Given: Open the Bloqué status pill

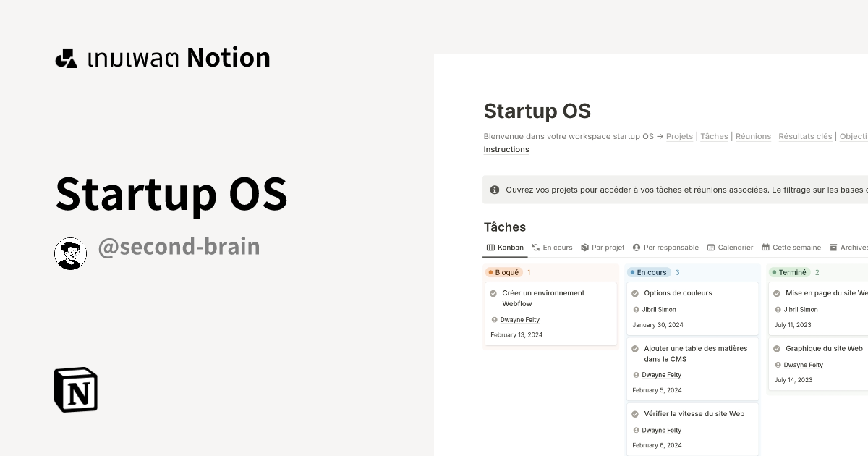Looking at the screenshot, I should [x=505, y=272].
